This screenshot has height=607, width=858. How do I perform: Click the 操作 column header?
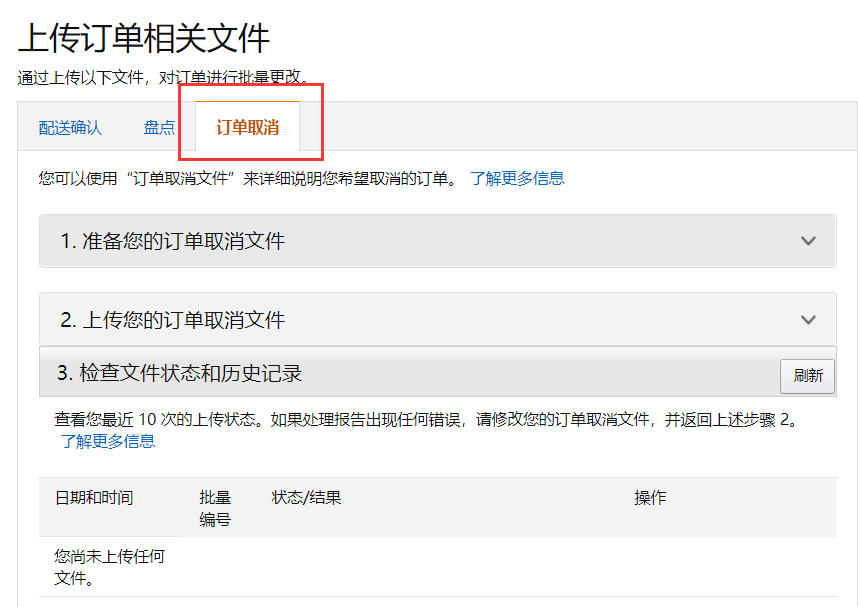pos(650,498)
